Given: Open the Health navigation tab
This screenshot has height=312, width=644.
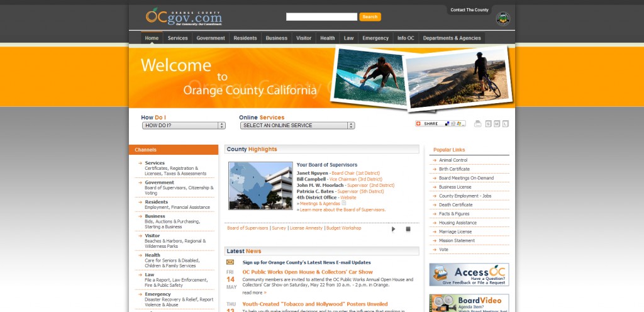Looking at the screenshot, I should pyautogui.click(x=327, y=38).
